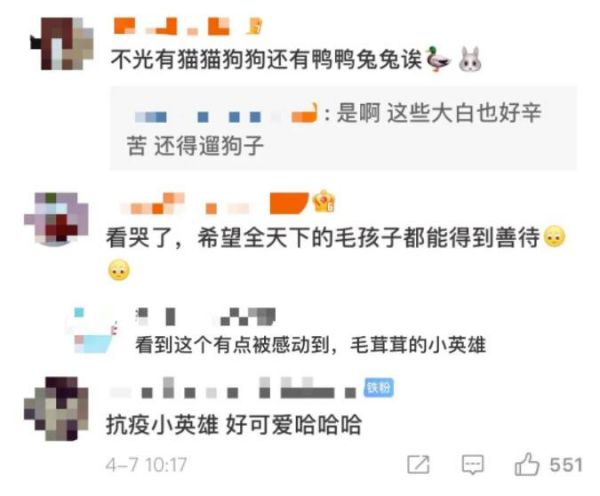The image size is (600, 496).
Task: Open the blurred replier username link
Action: pos(226,113)
